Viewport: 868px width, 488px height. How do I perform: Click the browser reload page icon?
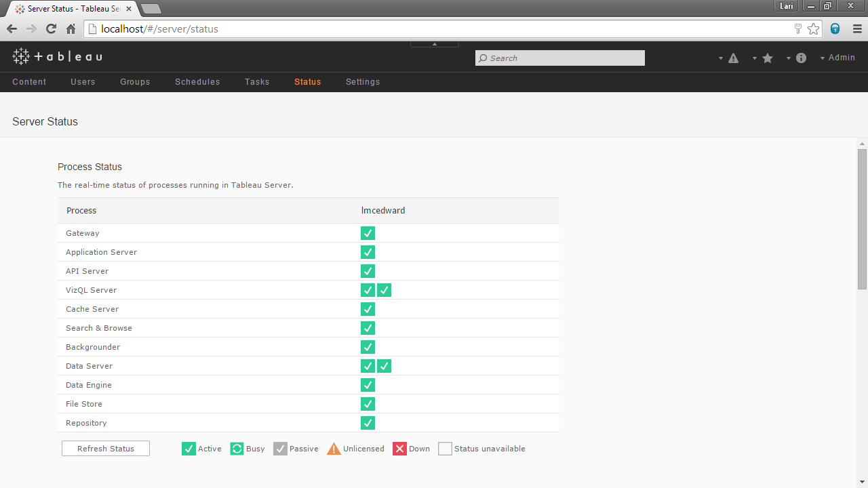(x=51, y=28)
